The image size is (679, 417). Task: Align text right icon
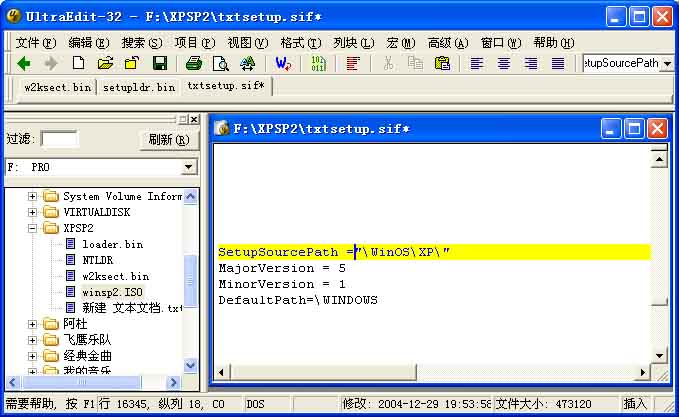(x=530, y=64)
